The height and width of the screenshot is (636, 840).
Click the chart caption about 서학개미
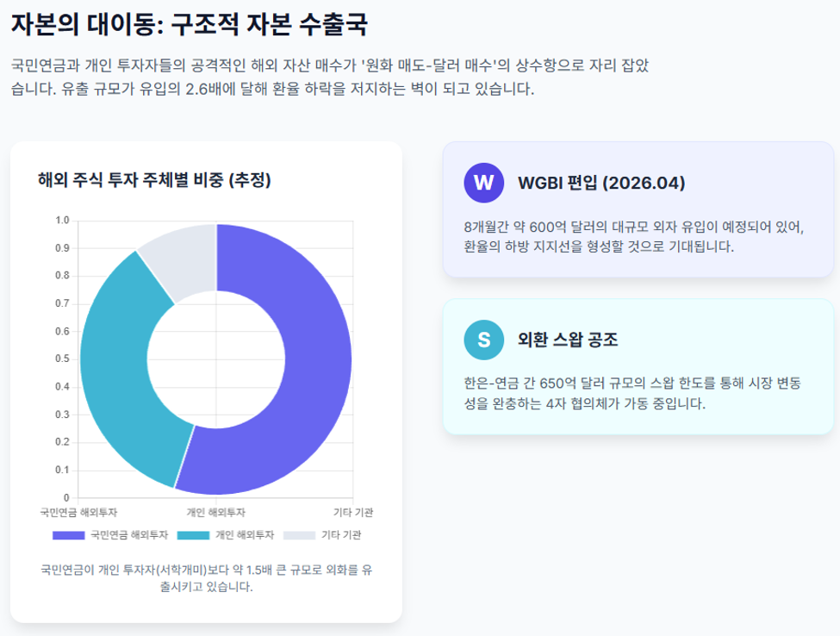(206, 577)
